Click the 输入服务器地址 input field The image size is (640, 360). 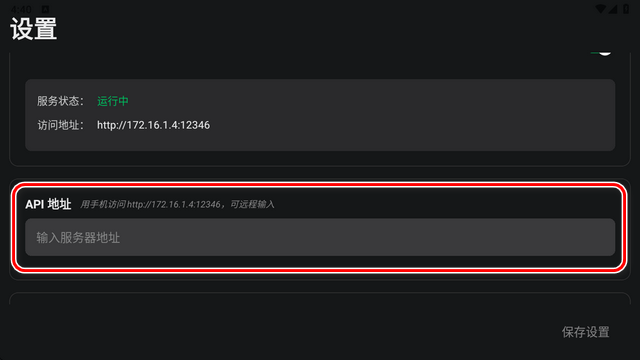[x=320, y=237]
